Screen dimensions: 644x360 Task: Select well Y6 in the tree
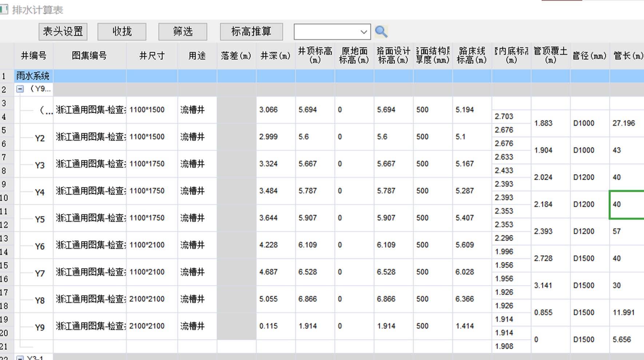point(40,246)
